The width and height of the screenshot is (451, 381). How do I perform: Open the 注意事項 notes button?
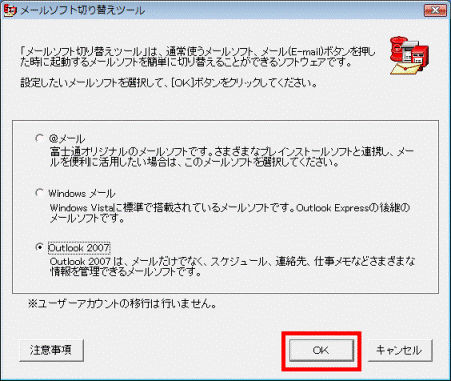(x=51, y=350)
